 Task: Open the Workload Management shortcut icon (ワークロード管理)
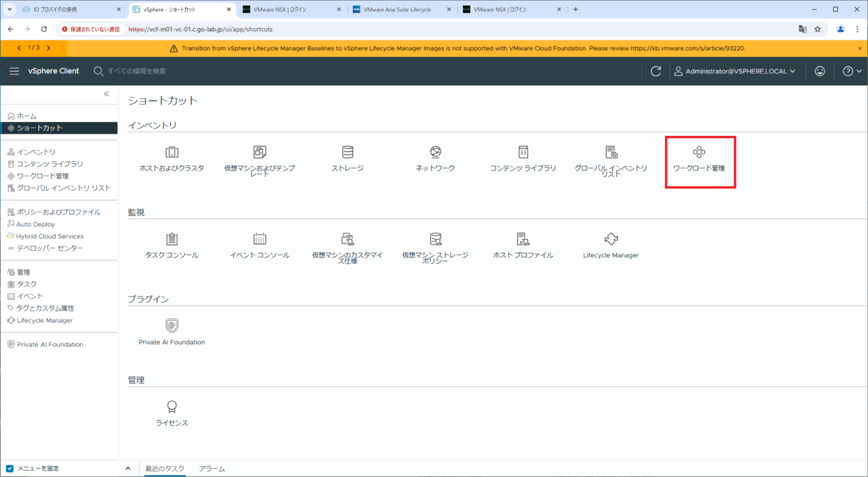699,152
